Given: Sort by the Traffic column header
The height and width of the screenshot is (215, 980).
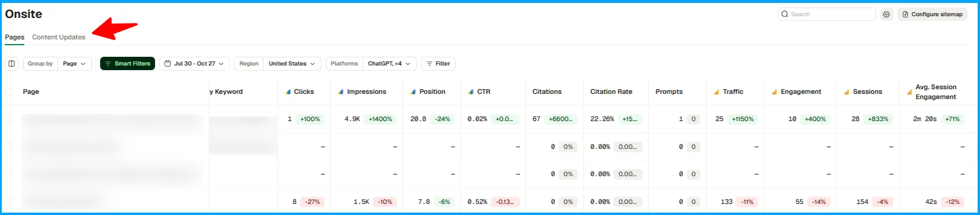Looking at the screenshot, I should 733,92.
